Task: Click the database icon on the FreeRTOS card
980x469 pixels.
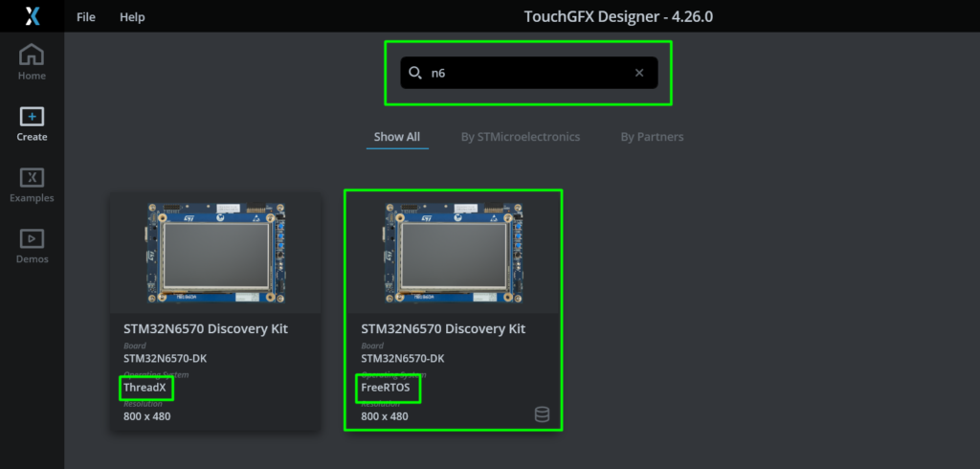Action: 542,413
